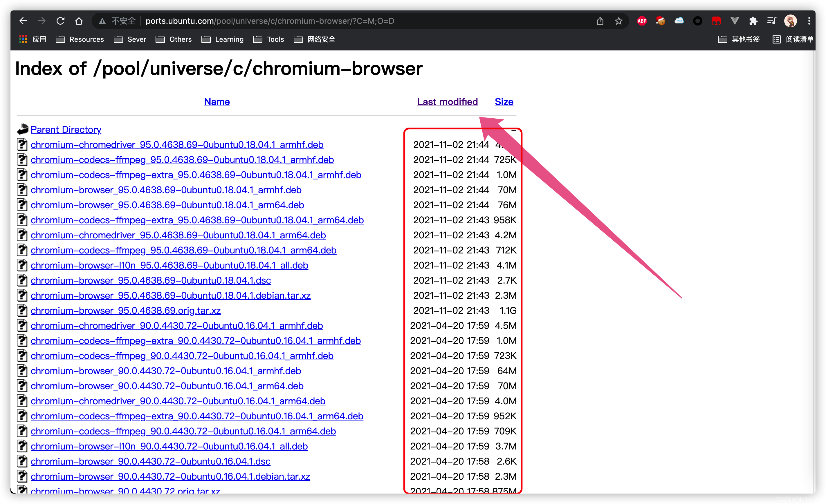Download chromium-codecs-ffmpeg_90.0.4430.72 arm64.deb
The image size is (826, 504).
point(183,431)
